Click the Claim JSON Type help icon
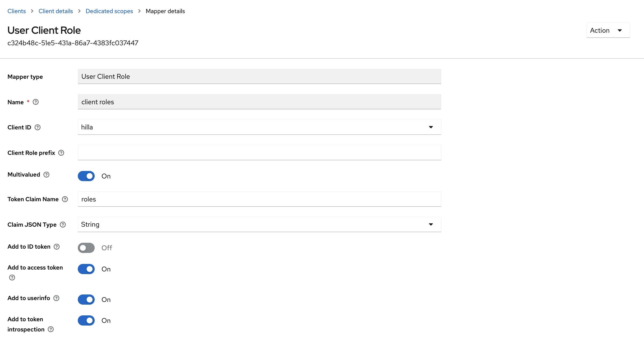The height and width of the screenshot is (351, 644). (x=63, y=225)
